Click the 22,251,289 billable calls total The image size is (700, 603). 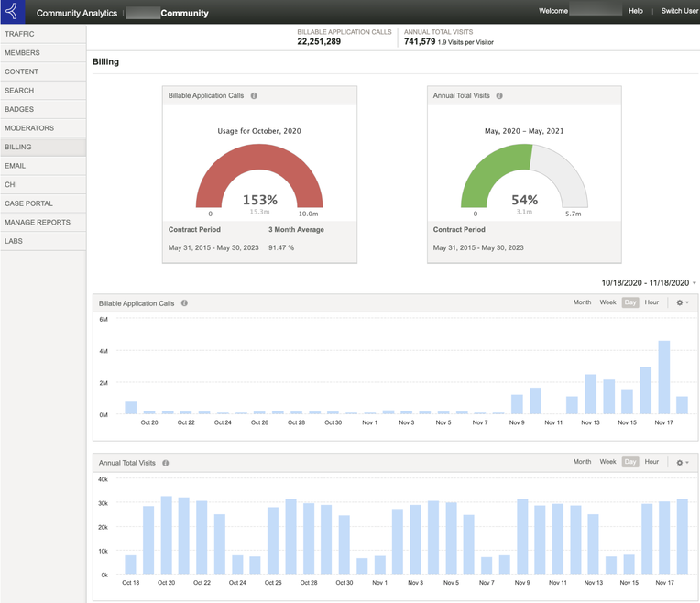click(x=319, y=41)
